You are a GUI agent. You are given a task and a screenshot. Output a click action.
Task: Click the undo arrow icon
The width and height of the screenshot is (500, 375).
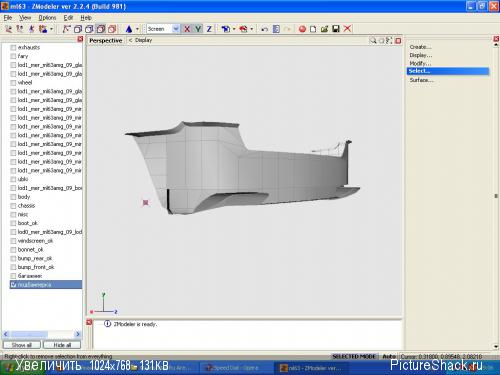[x=264, y=29]
